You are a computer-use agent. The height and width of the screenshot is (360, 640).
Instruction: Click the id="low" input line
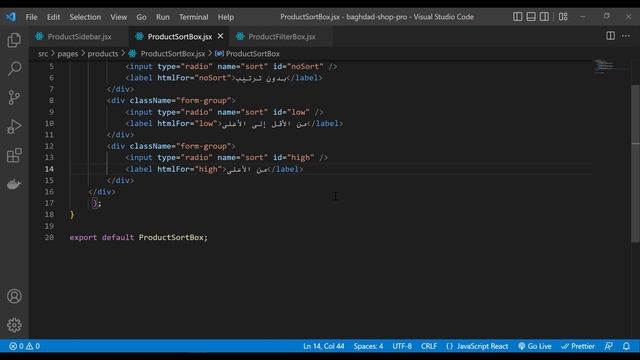pos(224,112)
